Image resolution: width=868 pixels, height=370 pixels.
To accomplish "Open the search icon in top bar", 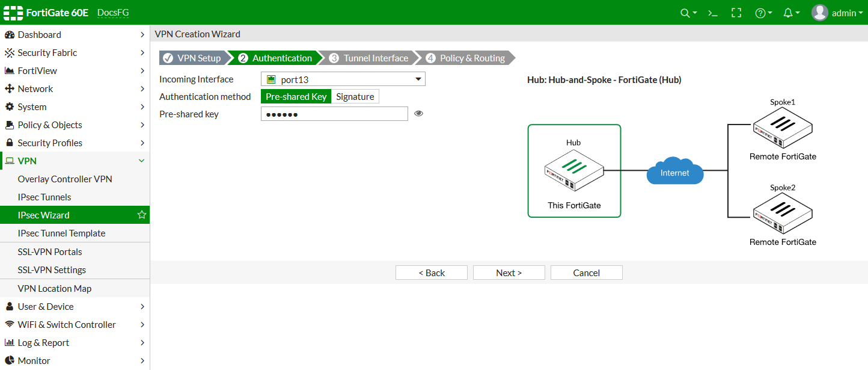I will coord(685,12).
